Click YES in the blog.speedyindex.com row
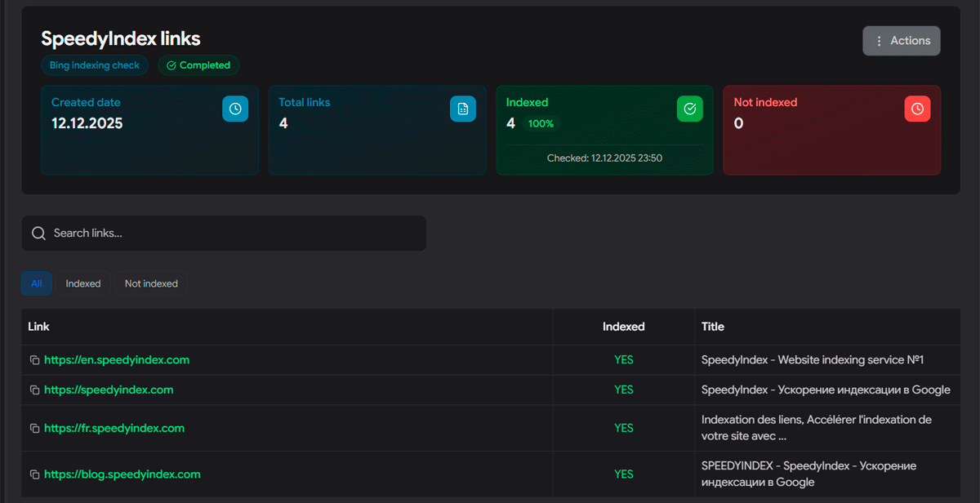This screenshot has height=503, width=980. tap(624, 474)
